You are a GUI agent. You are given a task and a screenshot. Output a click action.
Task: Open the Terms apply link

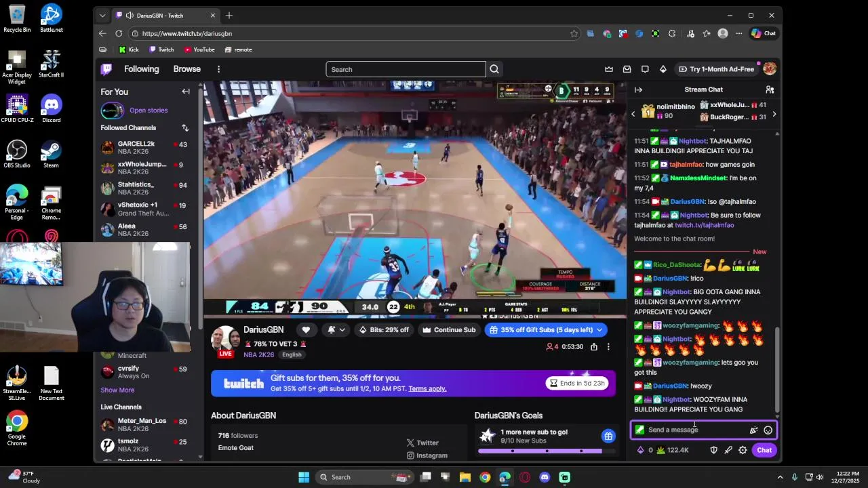[x=427, y=388]
